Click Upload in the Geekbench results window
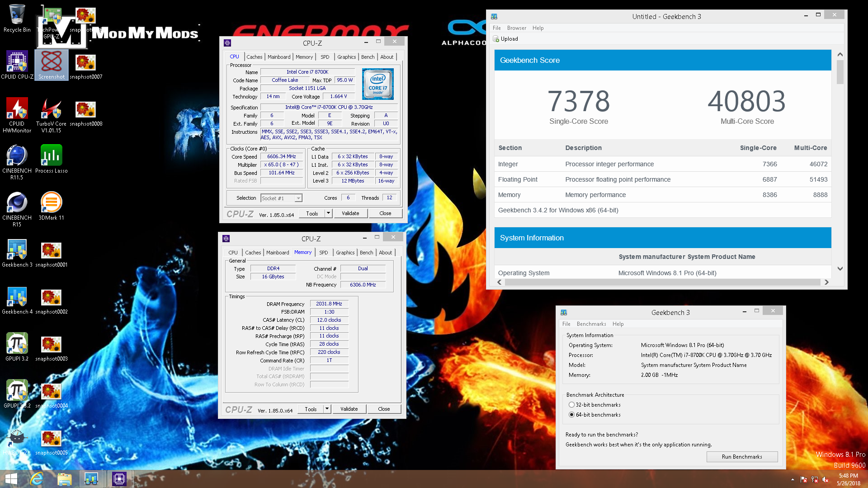The width and height of the screenshot is (868, 488). point(505,39)
